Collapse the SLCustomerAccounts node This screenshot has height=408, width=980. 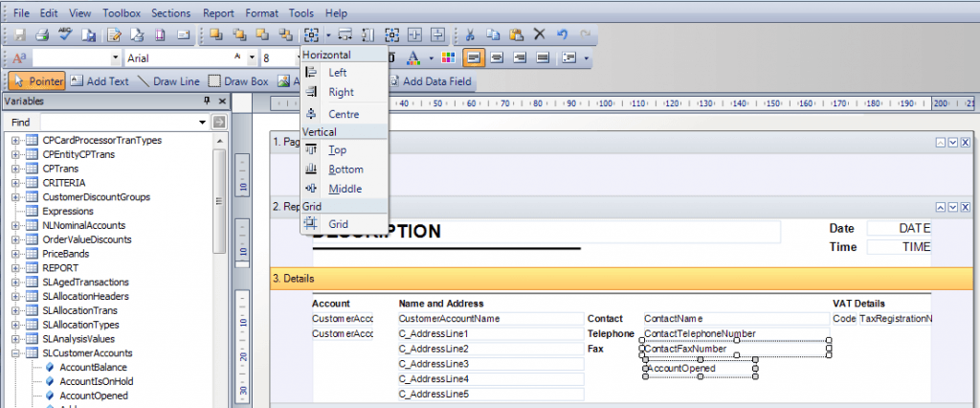click(x=15, y=353)
